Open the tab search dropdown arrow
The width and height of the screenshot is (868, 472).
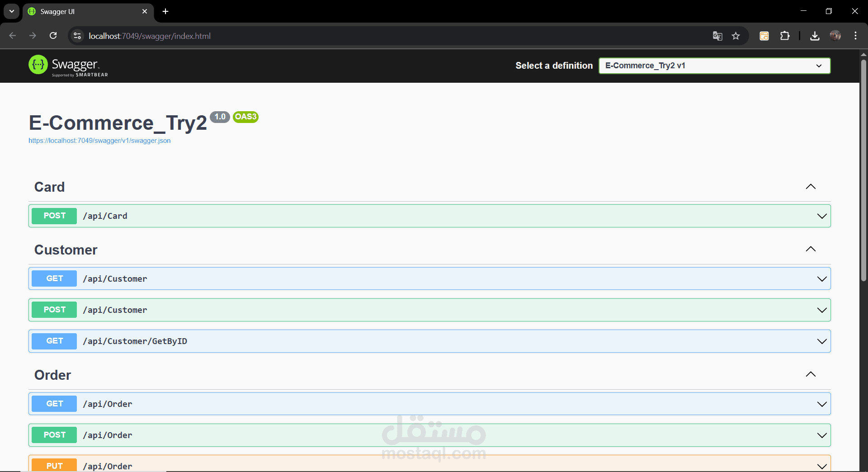coord(12,11)
